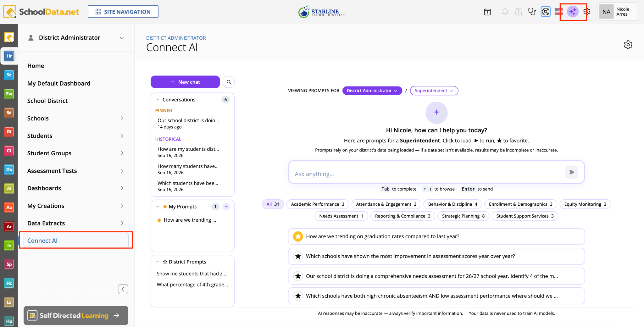Viewport: 644px width, 327px height.
Task: Favorite the comprehensive needs assessment prompt
Action: click(298, 276)
